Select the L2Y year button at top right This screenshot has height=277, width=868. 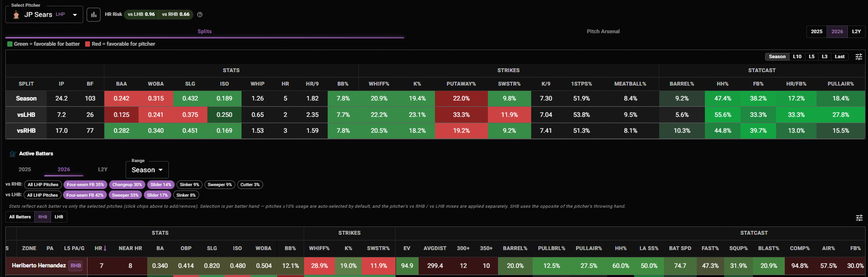856,32
